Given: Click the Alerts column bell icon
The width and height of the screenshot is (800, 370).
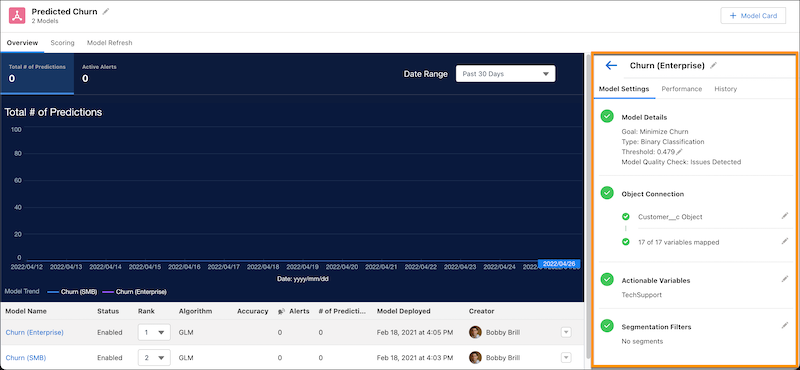Looking at the screenshot, I should tap(281, 311).
